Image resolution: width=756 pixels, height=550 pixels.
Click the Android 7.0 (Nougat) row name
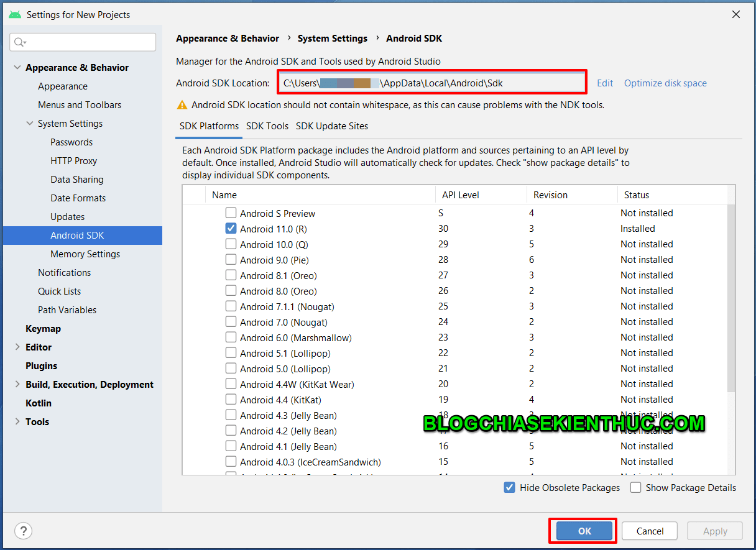283,322
